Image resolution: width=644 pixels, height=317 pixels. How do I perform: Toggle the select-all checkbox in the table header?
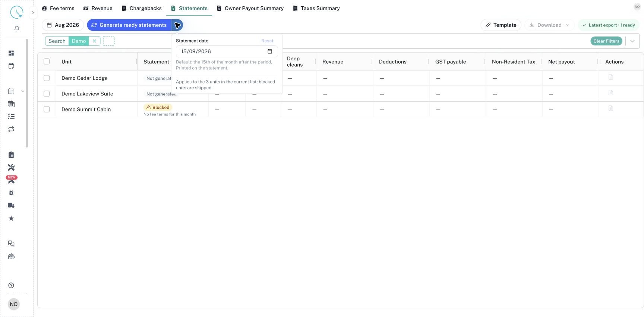pos(47,62)
